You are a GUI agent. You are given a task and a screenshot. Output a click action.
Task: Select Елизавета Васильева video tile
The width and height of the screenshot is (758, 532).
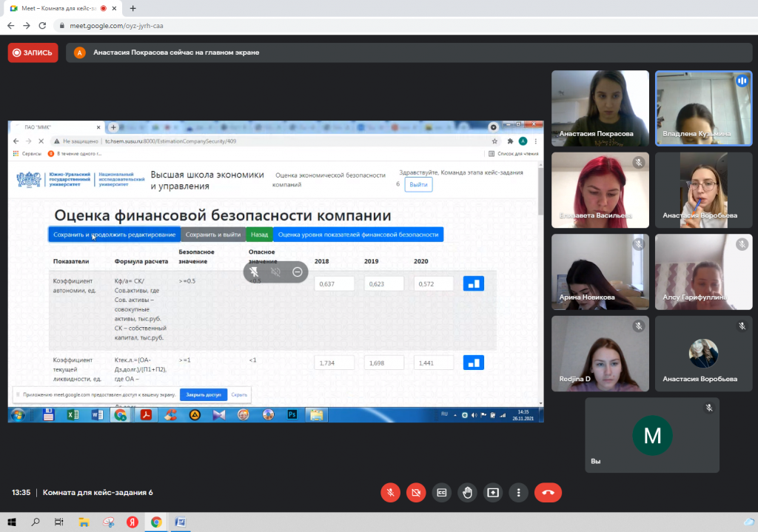[x=600, y=190]
